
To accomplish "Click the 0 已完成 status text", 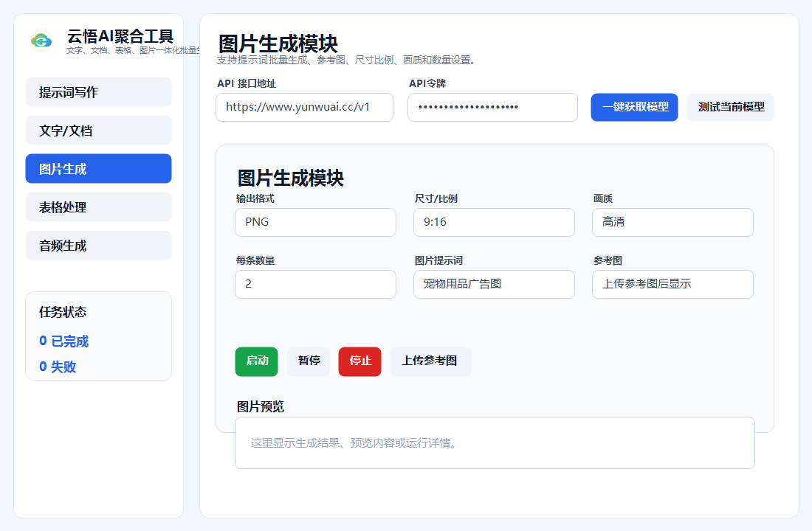I will [64, 341].
